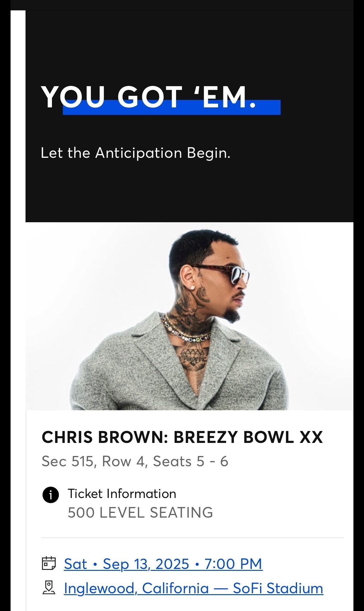Tap the event promo photo
364x611 pixels.
coord(189,316)
